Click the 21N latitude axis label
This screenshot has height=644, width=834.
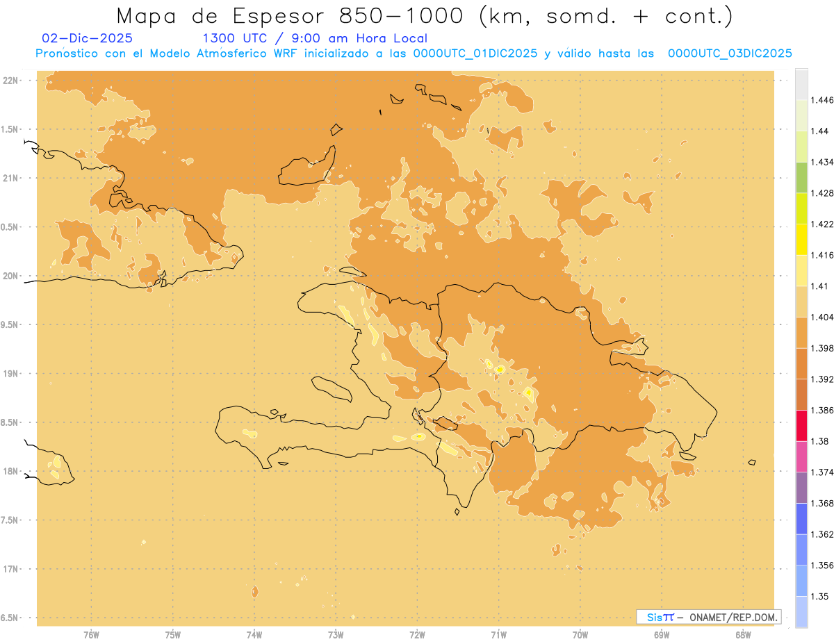(12, 178)
